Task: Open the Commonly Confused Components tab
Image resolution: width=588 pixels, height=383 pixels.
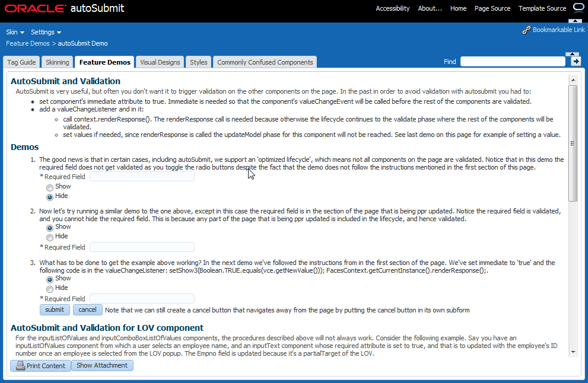Action: [265, 62]
